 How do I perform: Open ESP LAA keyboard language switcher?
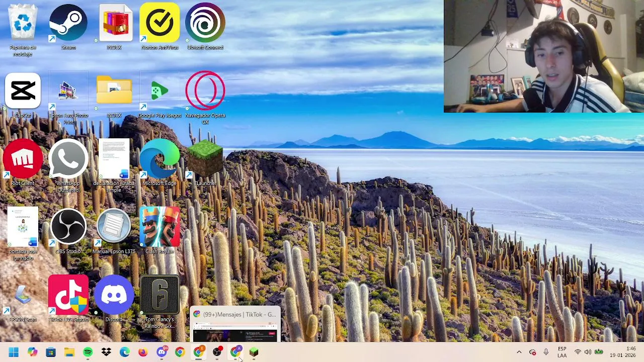[x=562, y=352]
